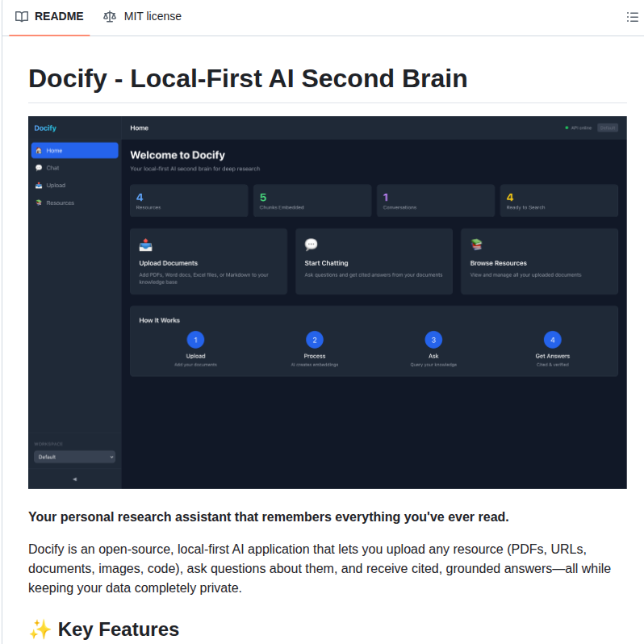Click the house icon on Home item

pyautogui.click(x=39, y=150)
